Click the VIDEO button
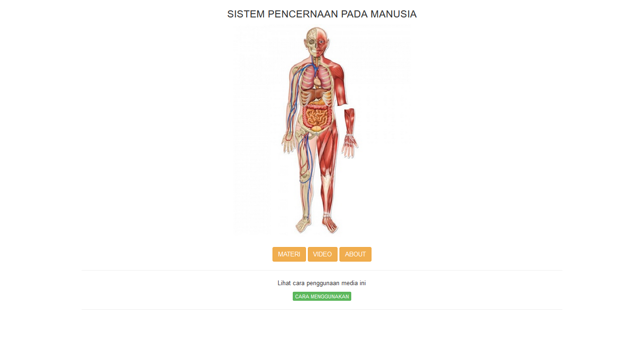The width and height of the screenshot is (644, 362). click(322, 254)
